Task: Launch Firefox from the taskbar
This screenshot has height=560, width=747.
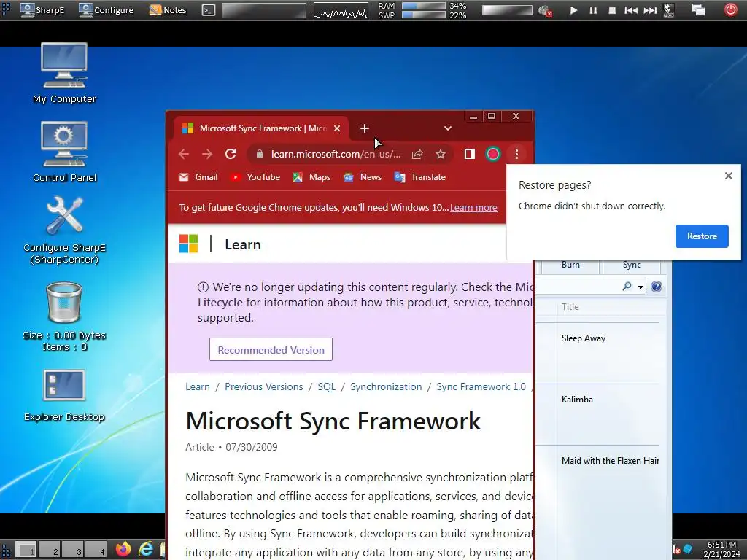Action: click(123, 549)
